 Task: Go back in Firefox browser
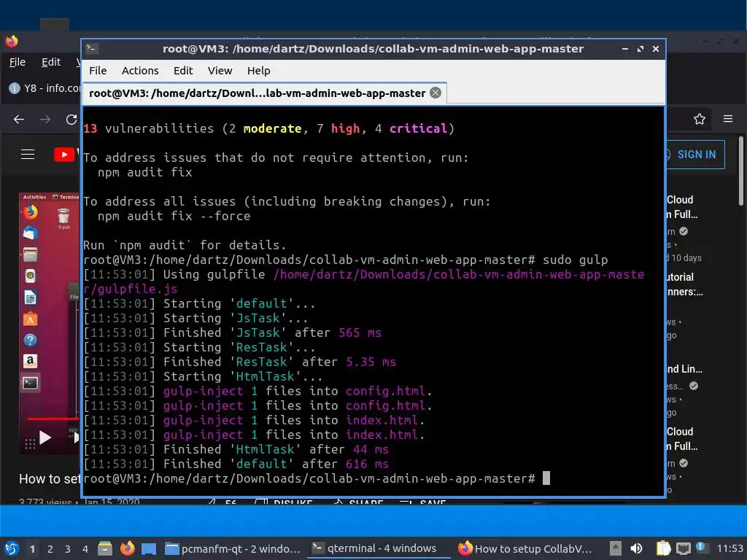pos(19,119)
